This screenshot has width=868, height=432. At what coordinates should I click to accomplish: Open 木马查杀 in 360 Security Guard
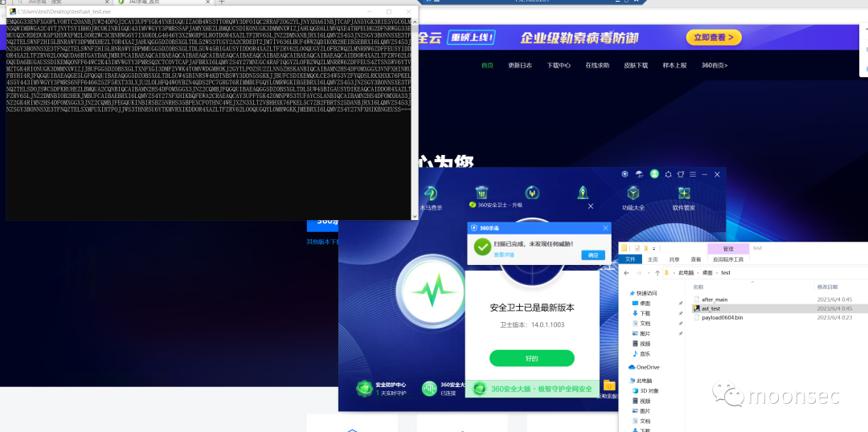(430, 198)
